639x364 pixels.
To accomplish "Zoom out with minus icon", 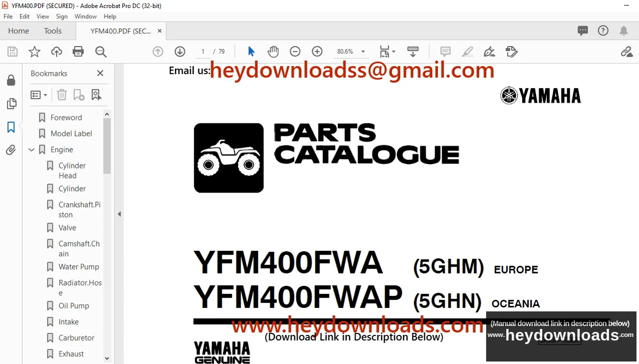I will [295, 52].
